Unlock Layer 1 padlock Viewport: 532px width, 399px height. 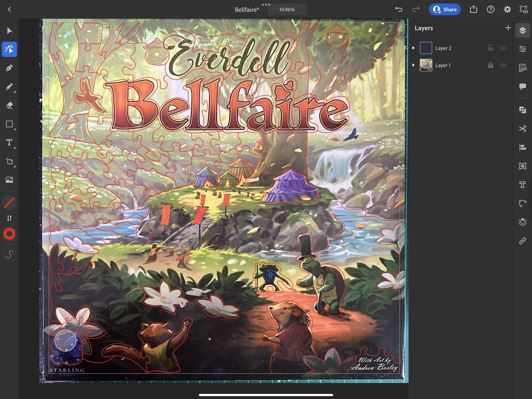pos(490,65)
